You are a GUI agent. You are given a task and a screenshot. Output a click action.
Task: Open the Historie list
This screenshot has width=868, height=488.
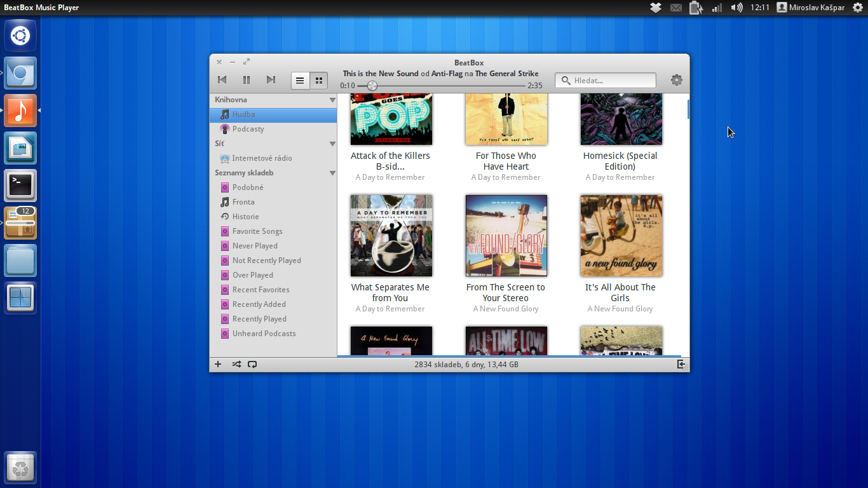pos(273,217)
